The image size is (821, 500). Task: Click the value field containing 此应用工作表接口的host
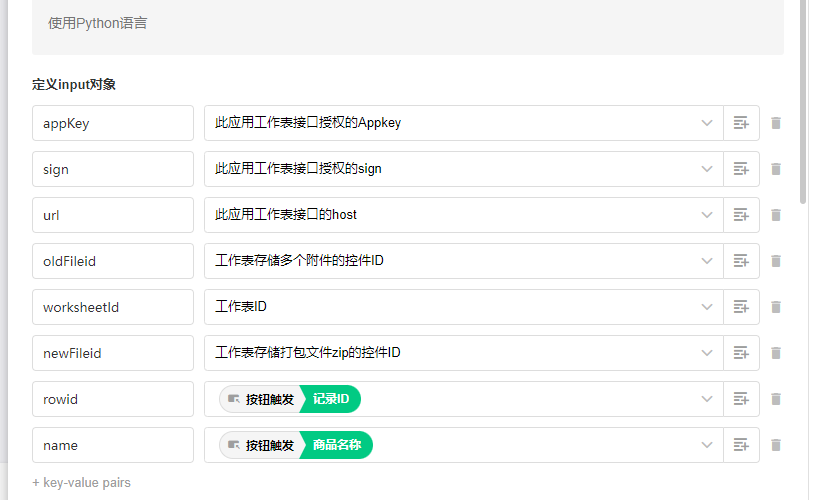[450, 215]
